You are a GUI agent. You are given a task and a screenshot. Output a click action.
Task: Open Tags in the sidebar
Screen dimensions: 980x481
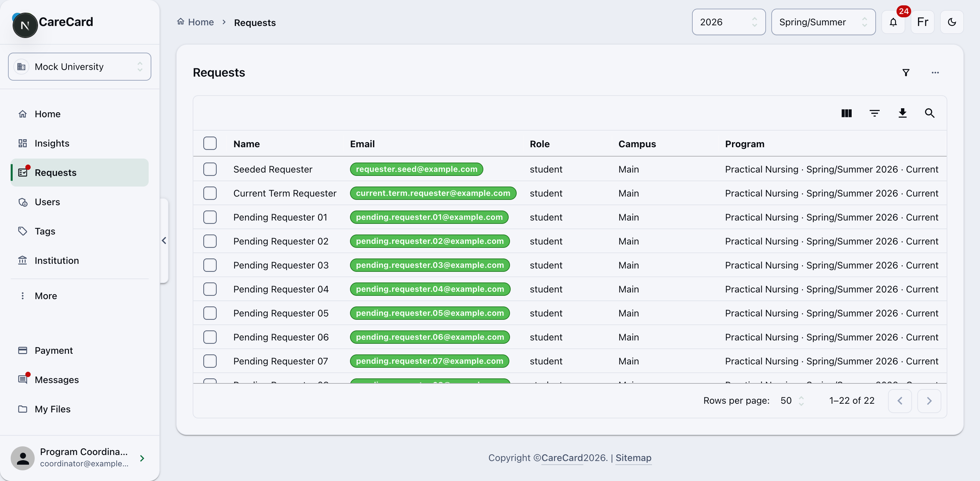pyautogui.click(x=80, y=231)
